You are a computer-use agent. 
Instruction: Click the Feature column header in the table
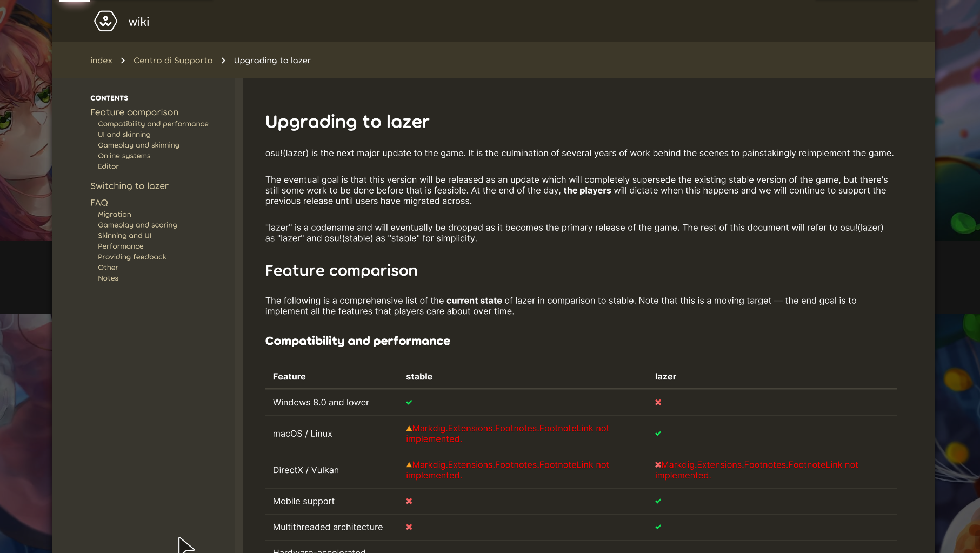(x=289, y=376)
